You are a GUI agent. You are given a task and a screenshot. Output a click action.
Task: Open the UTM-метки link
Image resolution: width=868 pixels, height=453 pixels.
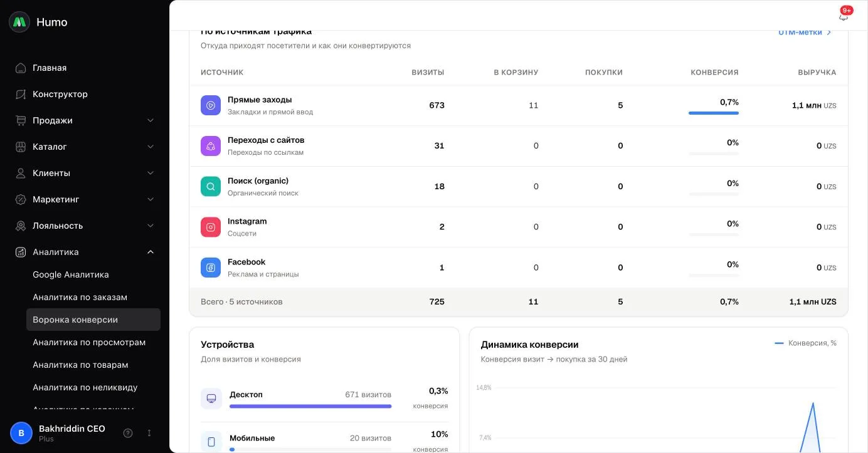(805, 33)
